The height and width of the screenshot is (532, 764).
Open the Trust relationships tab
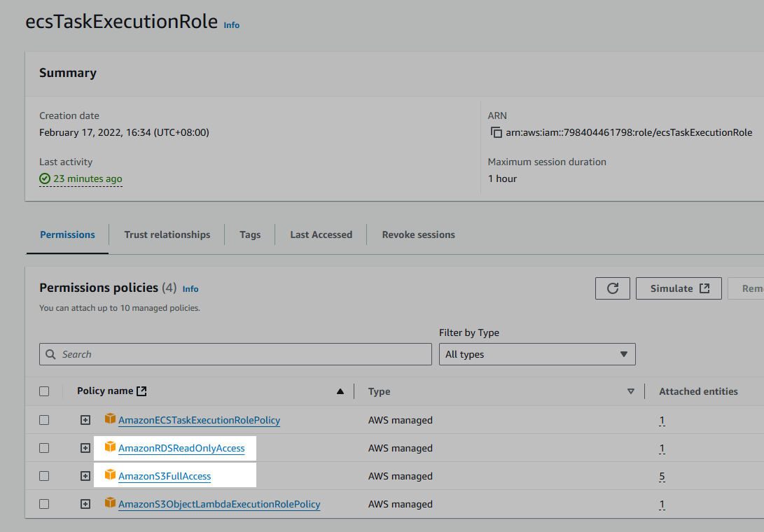pyautogui.click(x=167, y=234)
